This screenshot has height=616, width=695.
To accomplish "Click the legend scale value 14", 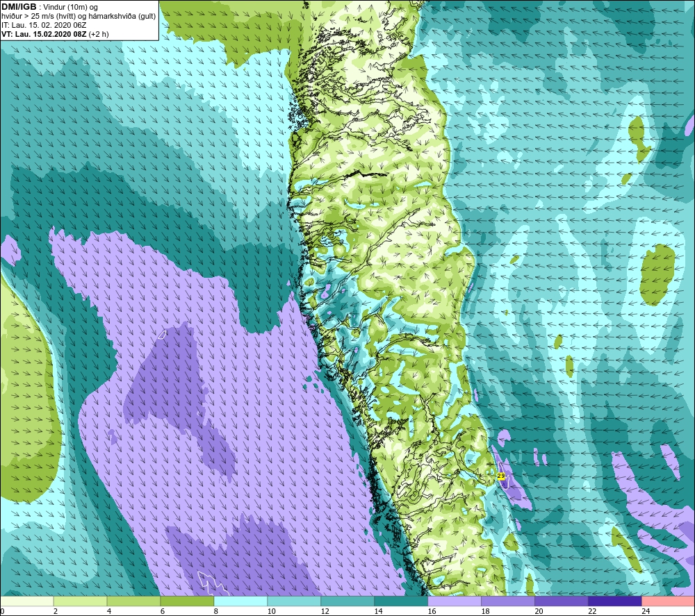I will (x=378, y=611).
